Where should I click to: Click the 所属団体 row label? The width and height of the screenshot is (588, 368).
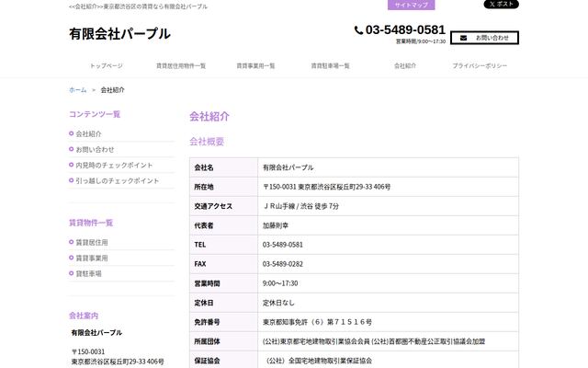click(207, 341)
